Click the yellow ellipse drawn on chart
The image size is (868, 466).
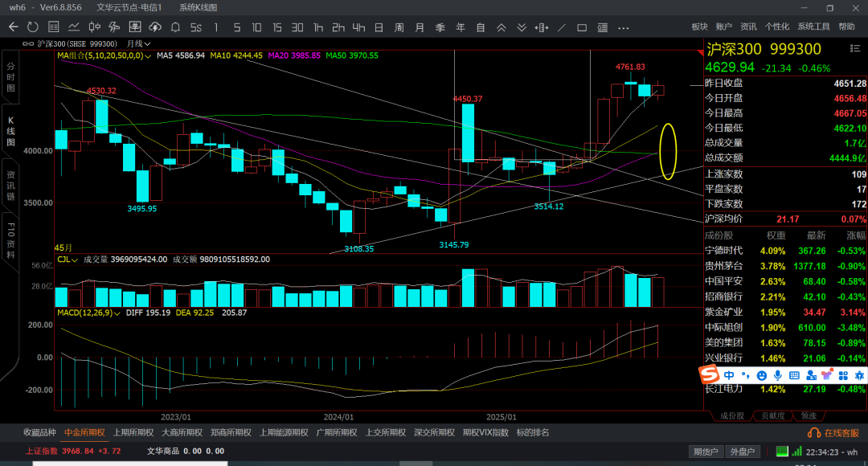coord(668,150)
